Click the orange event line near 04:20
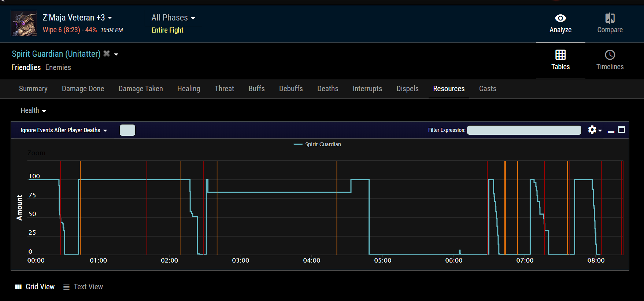The height and width of the screenshot is (301, 644). tap(337, 208)
